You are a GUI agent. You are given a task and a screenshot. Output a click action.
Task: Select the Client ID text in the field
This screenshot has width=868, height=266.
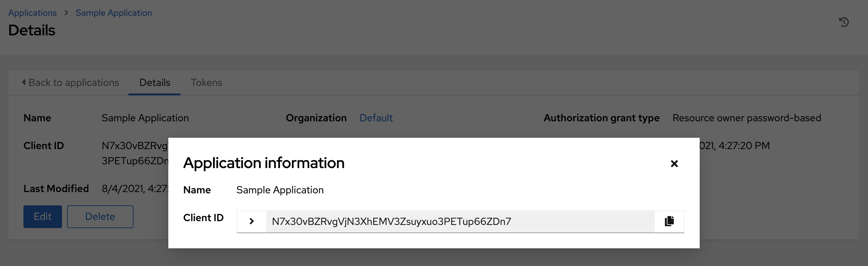[x=391, y=221]
